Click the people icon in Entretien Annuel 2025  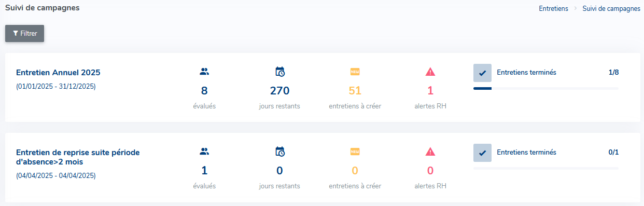pos(204,72)
